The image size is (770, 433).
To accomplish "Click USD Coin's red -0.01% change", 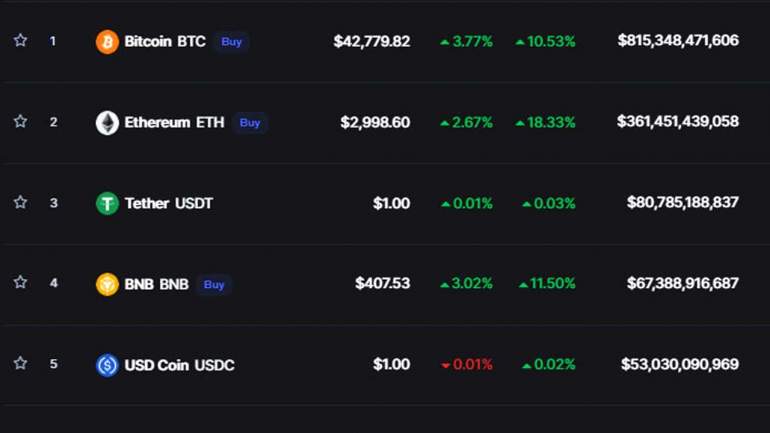I will [467, 365].
